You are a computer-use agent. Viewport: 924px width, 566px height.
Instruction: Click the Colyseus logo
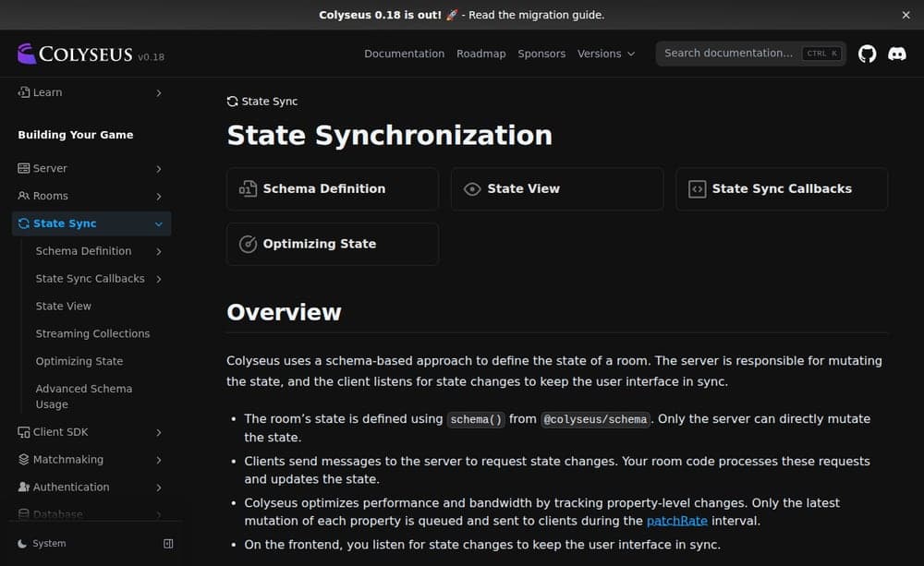(75, 54)
